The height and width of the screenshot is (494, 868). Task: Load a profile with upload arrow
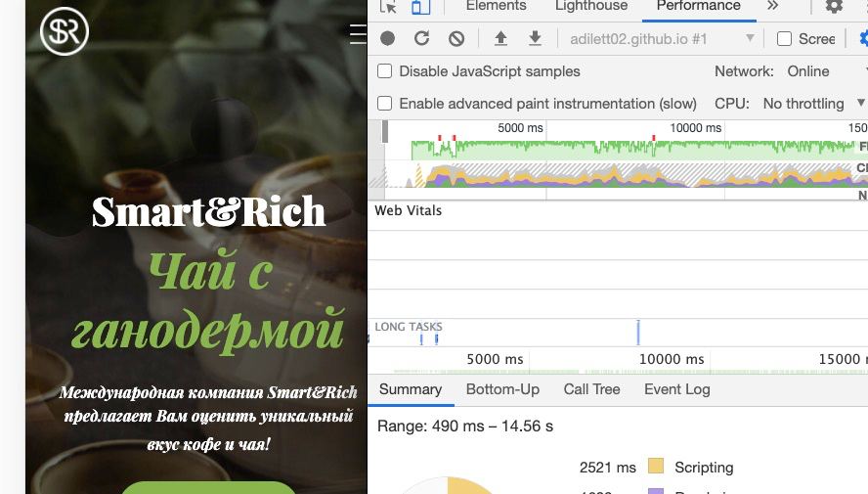coord(500,38)
